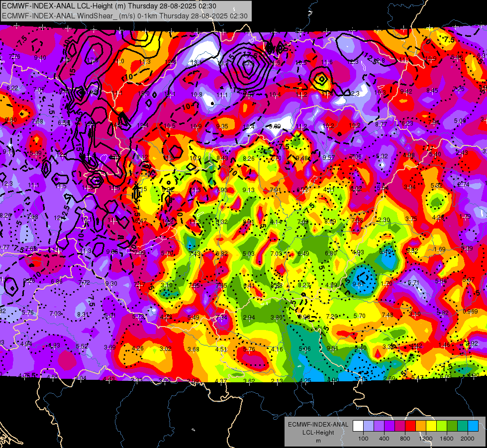Click the wind shear value 9.61

pos(358,284)
